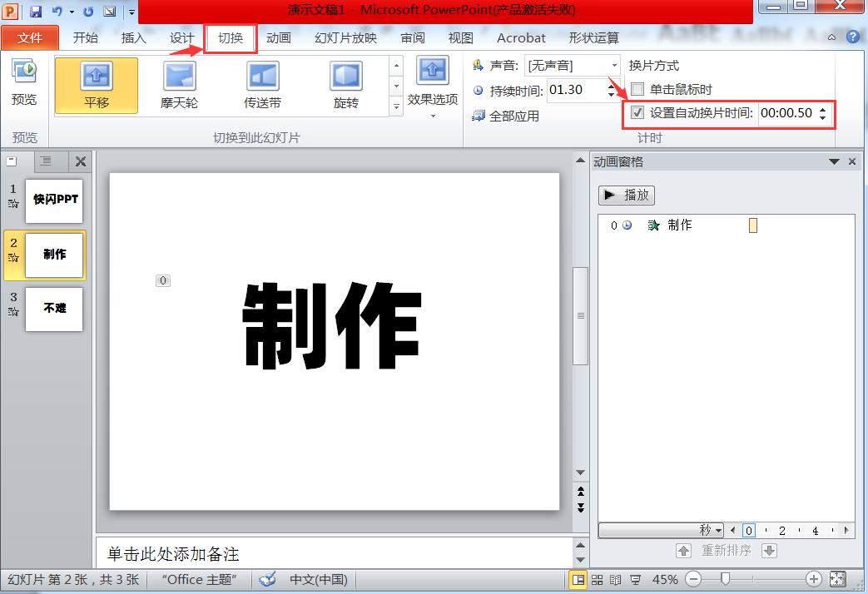Select slide 3 thumbnail 不难

[54, 309]
